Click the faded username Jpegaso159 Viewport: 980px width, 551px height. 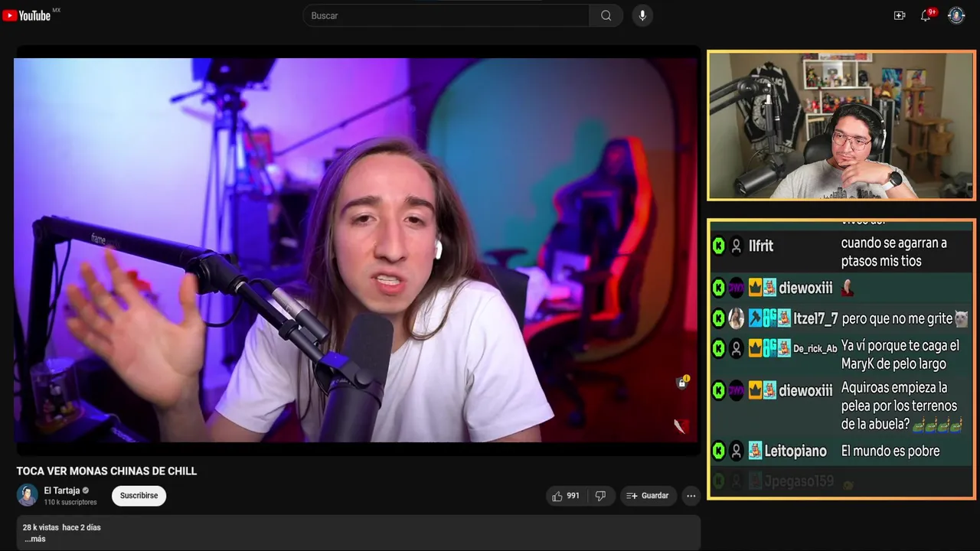(801, 481)
